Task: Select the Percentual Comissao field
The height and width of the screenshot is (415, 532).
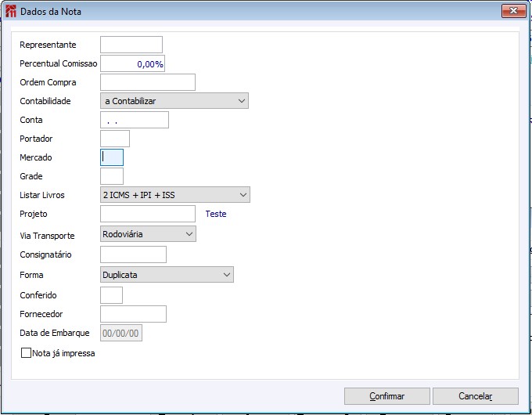Action: click(132, 64)
